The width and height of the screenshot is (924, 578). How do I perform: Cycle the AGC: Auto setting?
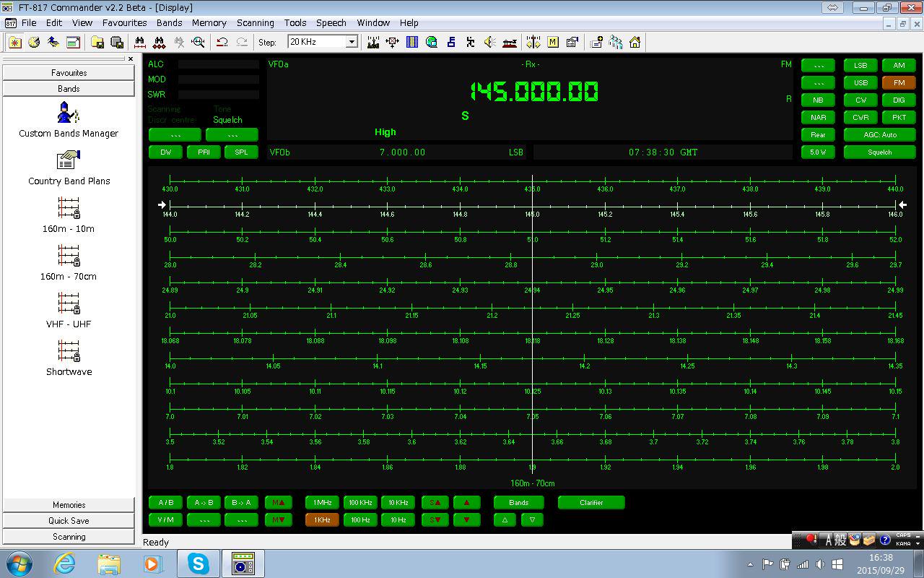(880, 135)
